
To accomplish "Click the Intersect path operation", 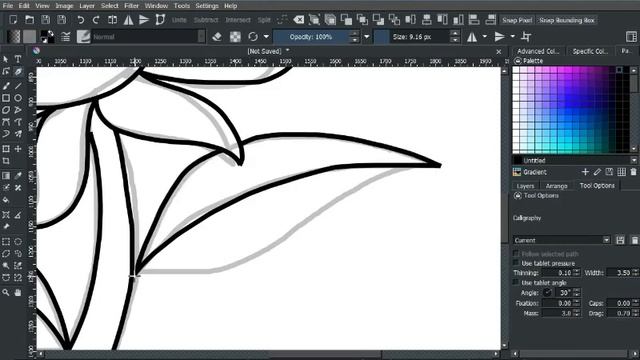I will (238, 20).
